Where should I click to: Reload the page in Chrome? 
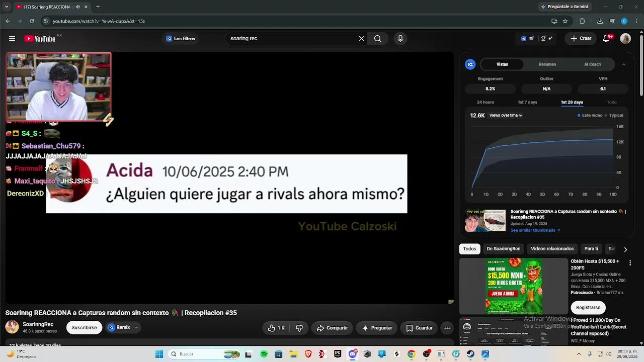(32, 21)
